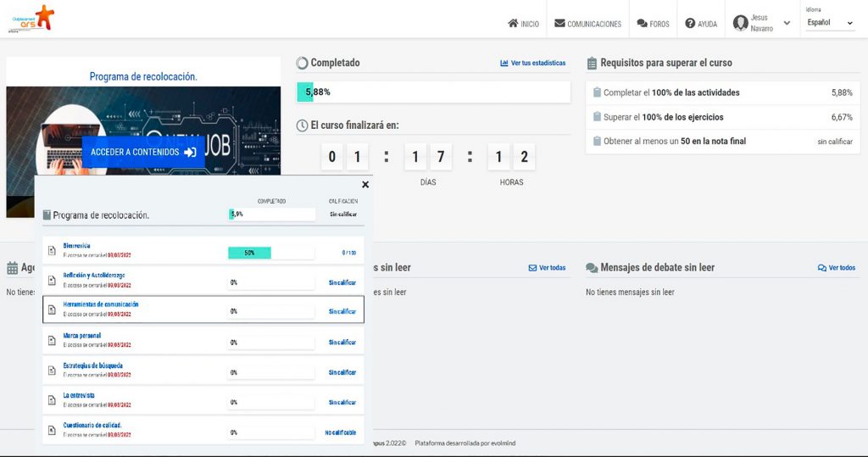Open the Español language dropdown
The width and height of the screenshot is (868, 457).
click(x=830, y=24)
